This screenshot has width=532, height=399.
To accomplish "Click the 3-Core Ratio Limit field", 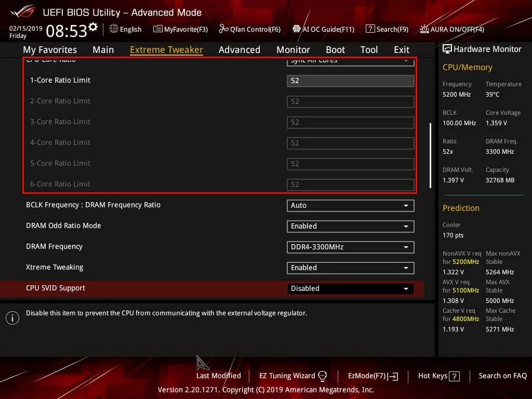I will (351, 122).
